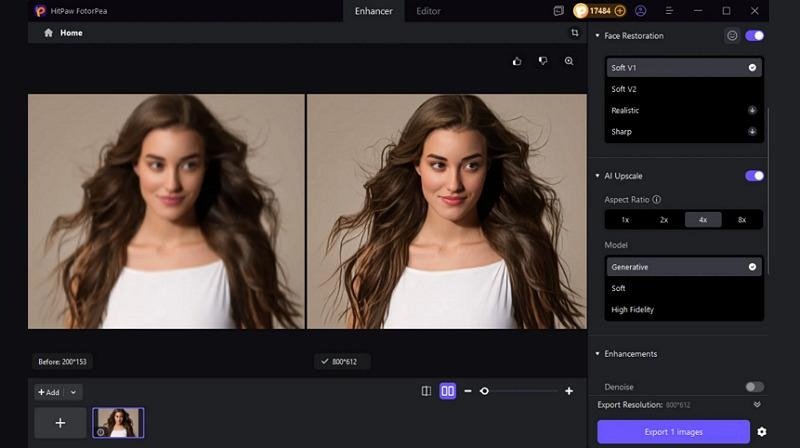Choose the High Fidelity upscale model
This screenshot has width=800, height=448.
[684, 310]
